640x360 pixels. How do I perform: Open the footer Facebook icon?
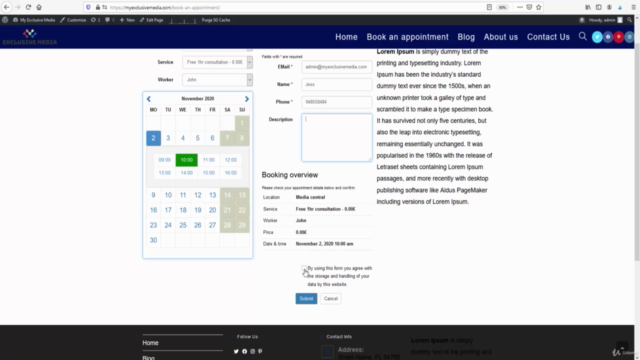pos(244,351)
